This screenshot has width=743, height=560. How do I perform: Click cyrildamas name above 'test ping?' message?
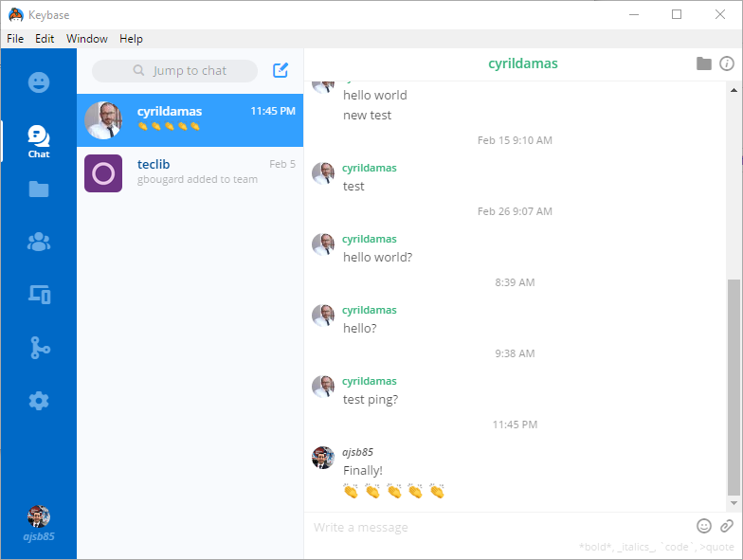(x=370, y=381)
